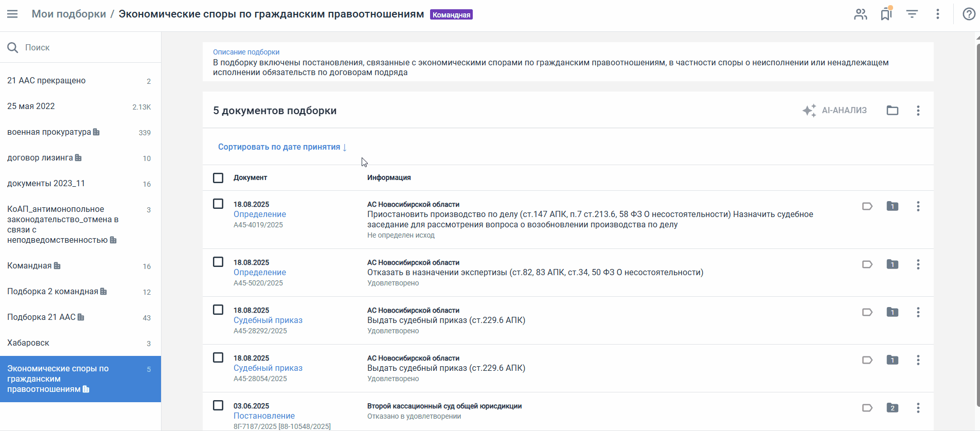Click tag icon for case А45-4019/2025
This screenshot has height=431, width=980.
[x=867, y=206]
